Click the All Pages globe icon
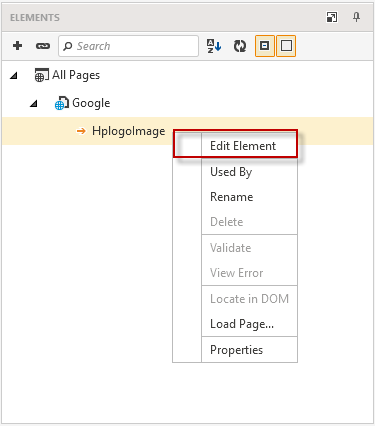375x426 pixels. tap(42, 75)
